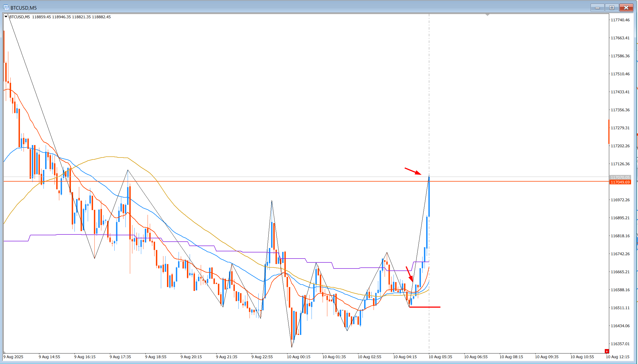Click the grey chart shift triangle marker
The height and width of the screenshot is (364, 638).
coord(487,15)
